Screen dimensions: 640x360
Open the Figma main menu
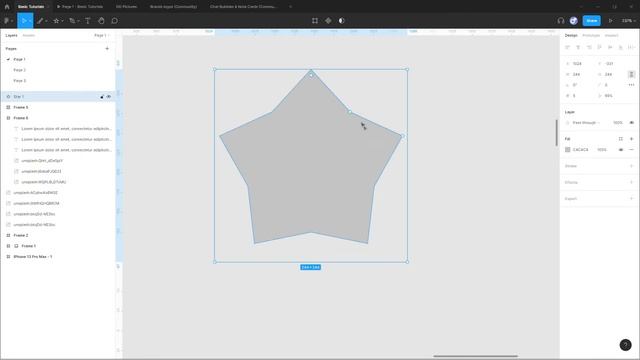pos(8,21)
